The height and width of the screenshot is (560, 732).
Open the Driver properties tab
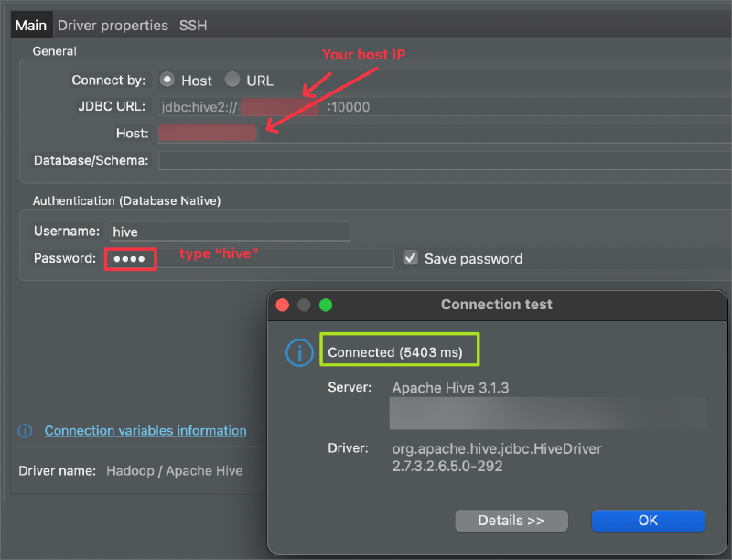113,26
